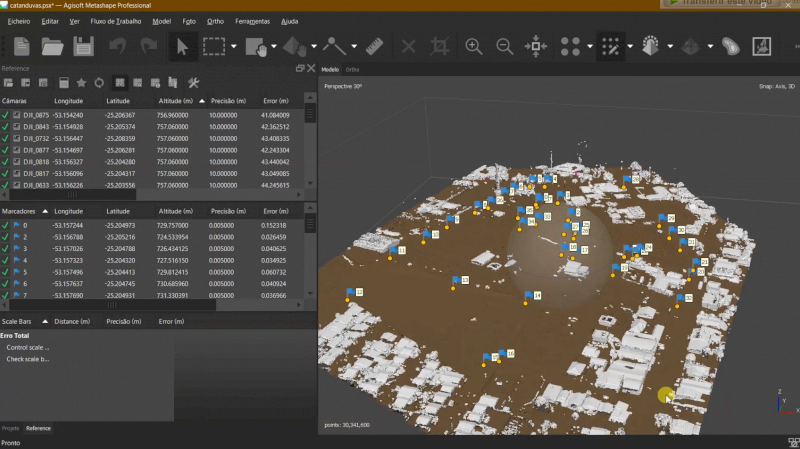Uncheck marker 0 checkbox
The width and height of the screenshot is (800, 449).
[x=5, y=225]
